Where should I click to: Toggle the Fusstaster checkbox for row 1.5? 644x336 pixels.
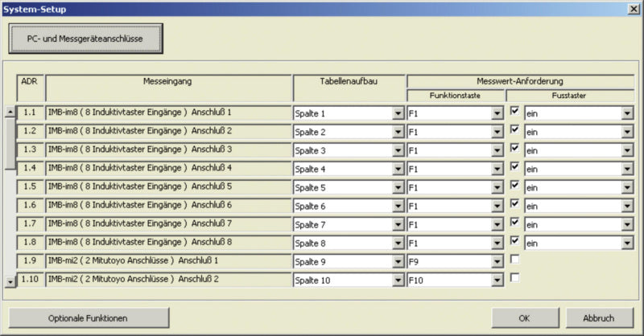[514, 186]
